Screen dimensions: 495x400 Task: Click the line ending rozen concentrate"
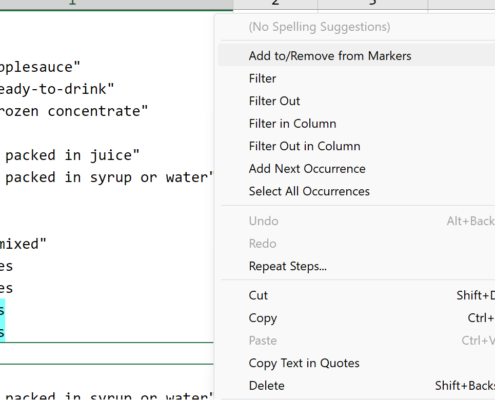(x=74, y=111)
